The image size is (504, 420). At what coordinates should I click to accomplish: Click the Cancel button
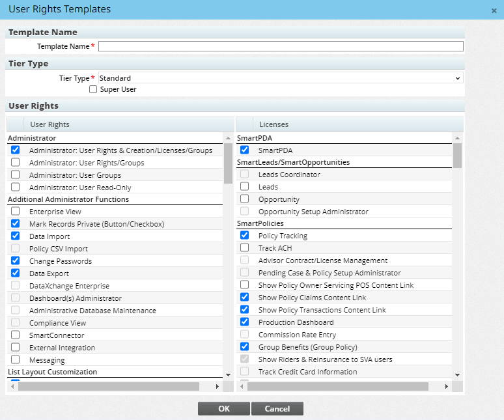coord(277,408)
